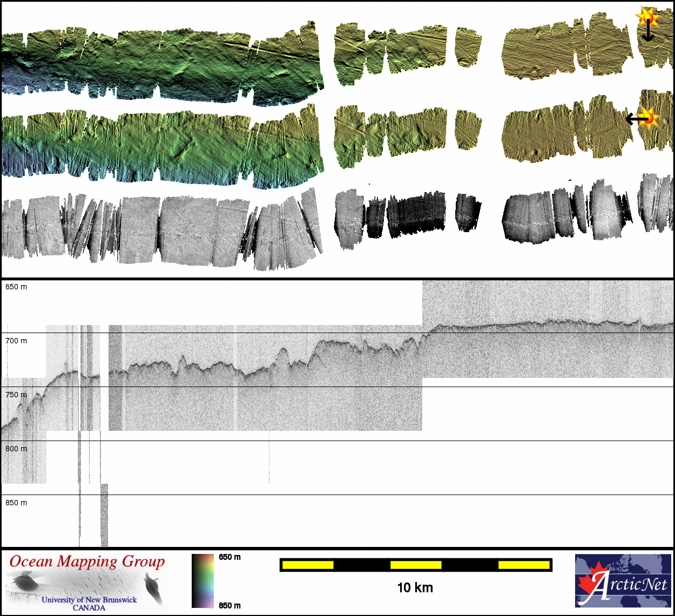Click the left silhouette in Ocean Mapping logo
This screenshot has height=616, width=675.
tap(24, 583)
